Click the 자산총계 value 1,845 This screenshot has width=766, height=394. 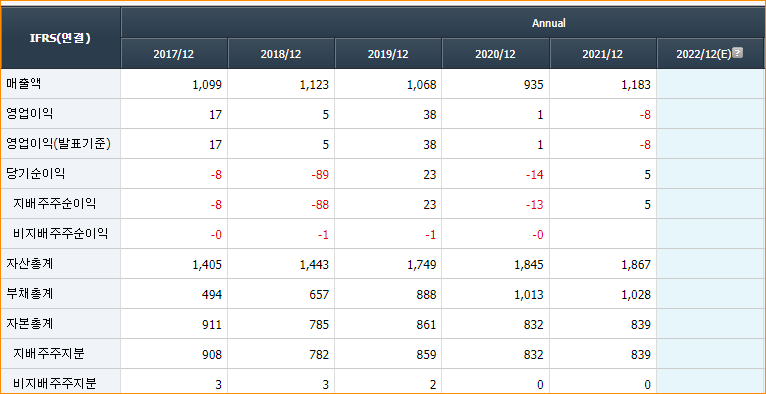point(529,265)
